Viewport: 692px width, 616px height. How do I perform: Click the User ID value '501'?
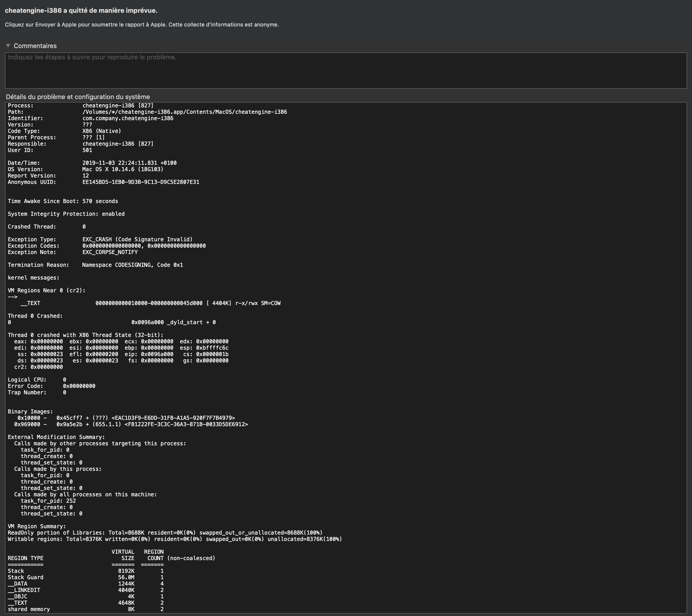click(x=87, y=150)
